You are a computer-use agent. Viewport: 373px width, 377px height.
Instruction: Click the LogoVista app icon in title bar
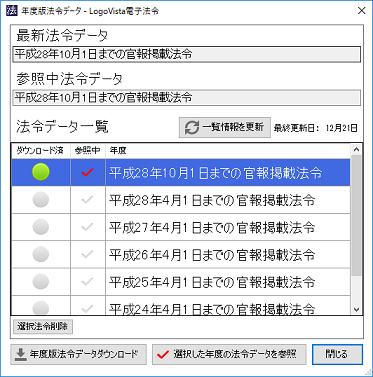click(12, 10)
